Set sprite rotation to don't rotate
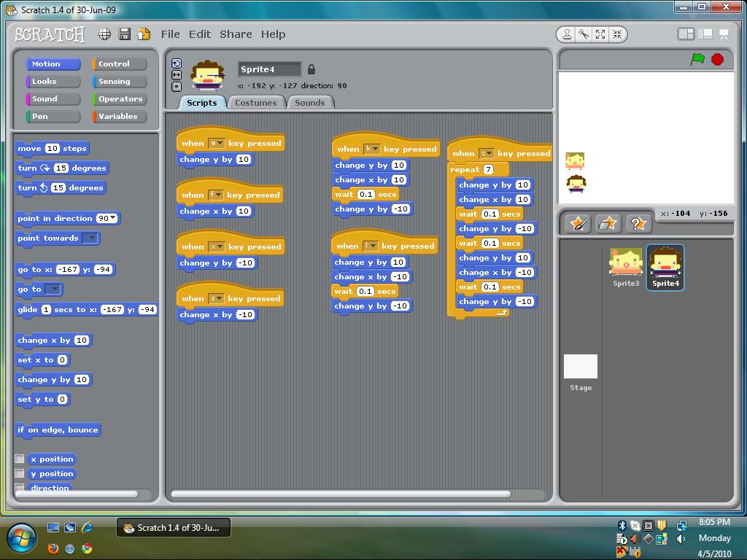Screen dimensions: 747x560 pos(177,87)
